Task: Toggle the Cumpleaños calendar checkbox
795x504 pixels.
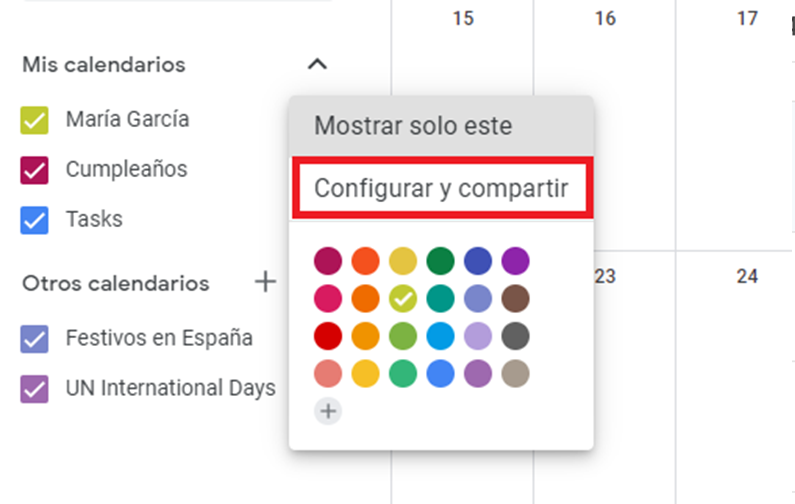Action: tap(35, 170)
